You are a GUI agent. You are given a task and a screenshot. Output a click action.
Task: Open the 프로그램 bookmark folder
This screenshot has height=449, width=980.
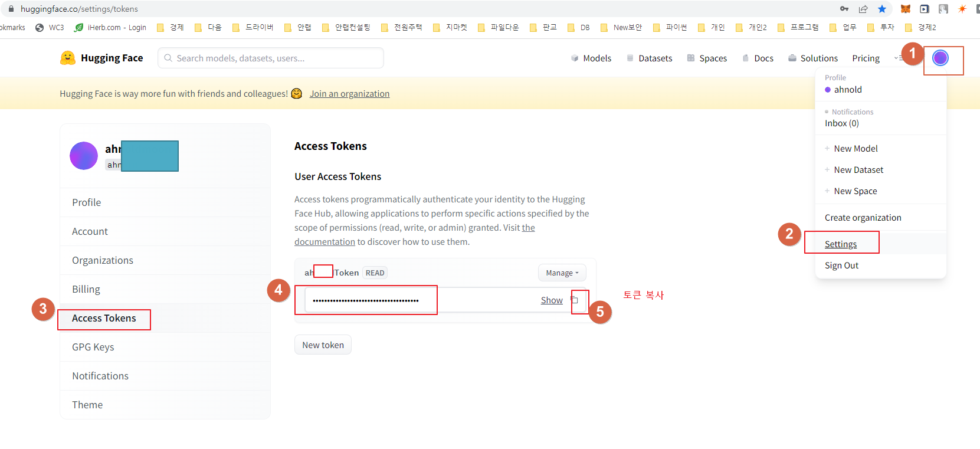[798, 27]
